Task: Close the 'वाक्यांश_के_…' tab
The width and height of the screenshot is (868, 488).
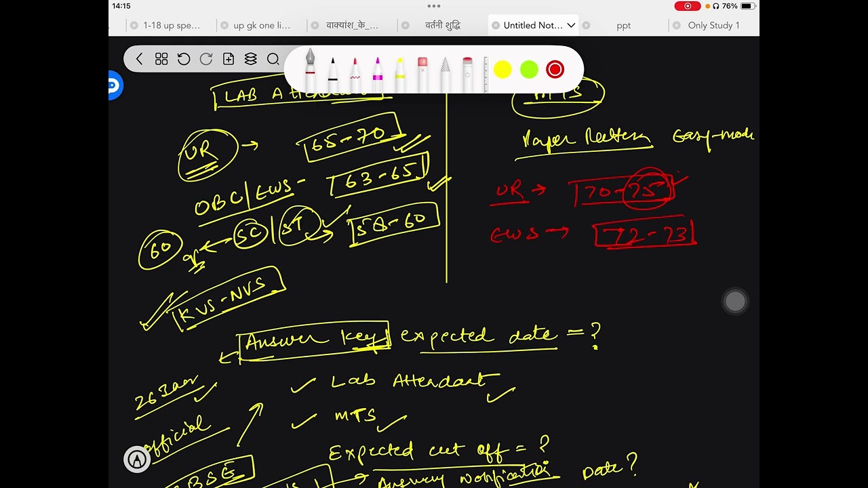Action: pos(314,25)
